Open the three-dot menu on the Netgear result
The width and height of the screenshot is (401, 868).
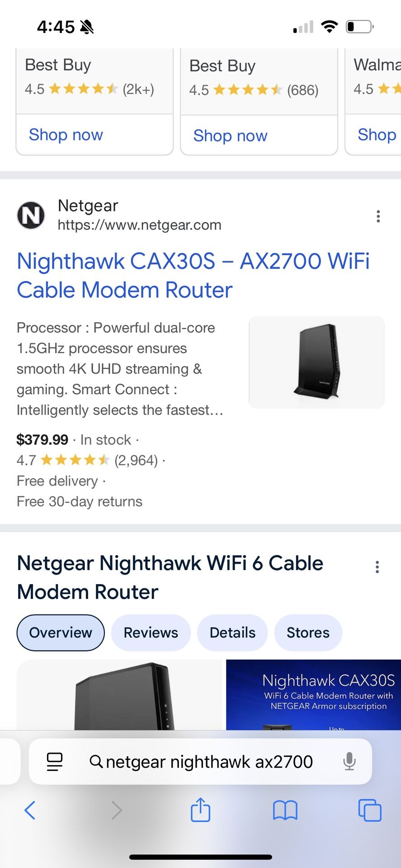(378, 216)
